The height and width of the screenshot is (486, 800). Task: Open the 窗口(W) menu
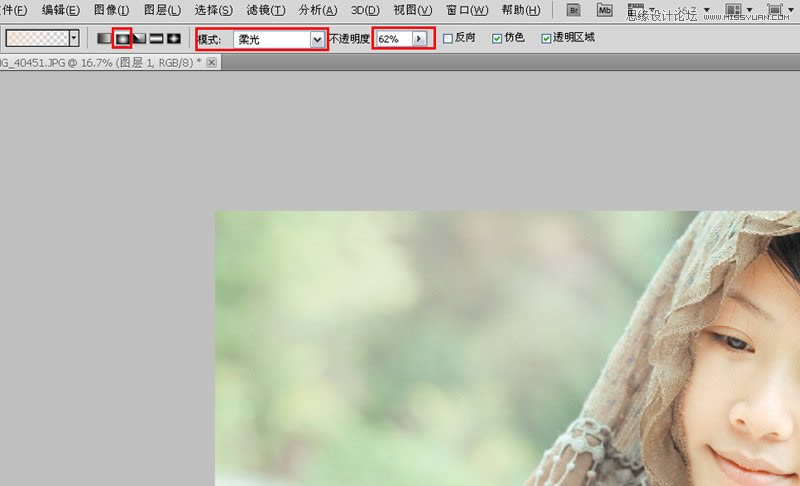point(467,10)
